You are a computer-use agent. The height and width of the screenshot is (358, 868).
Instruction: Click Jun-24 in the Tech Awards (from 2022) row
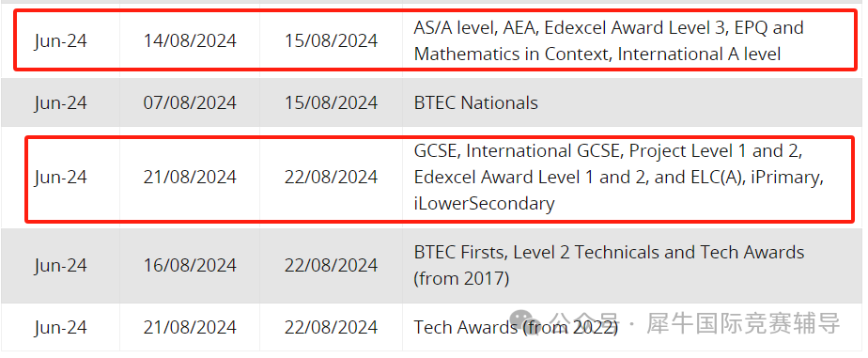point(60,327)
